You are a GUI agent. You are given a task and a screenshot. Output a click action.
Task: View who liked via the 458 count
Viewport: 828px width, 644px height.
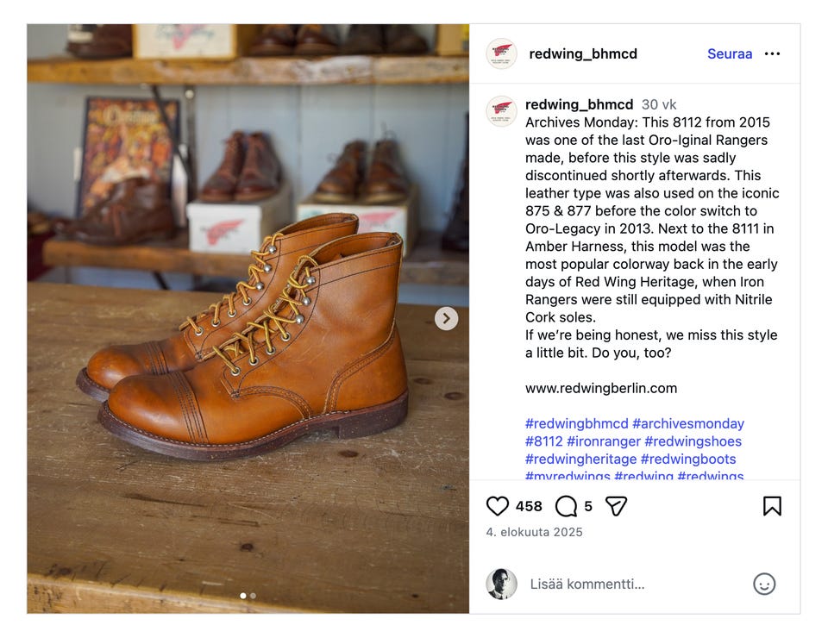tap(529, 506)
